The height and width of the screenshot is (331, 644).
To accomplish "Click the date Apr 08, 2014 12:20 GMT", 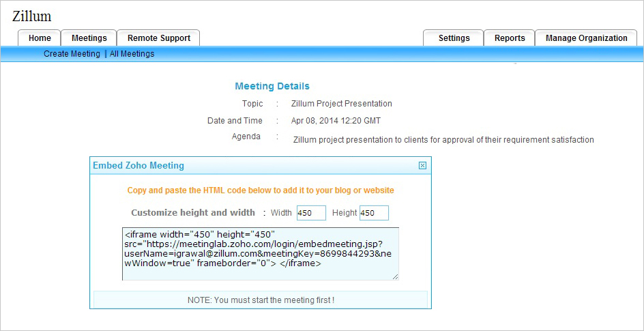I will point(336,121).
